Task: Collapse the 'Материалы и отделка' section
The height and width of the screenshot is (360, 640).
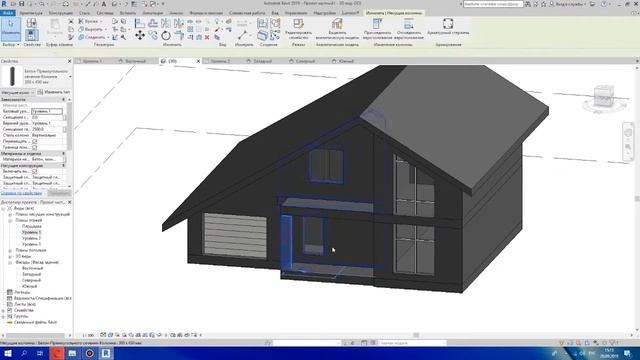Action: (x=64, y=153)
